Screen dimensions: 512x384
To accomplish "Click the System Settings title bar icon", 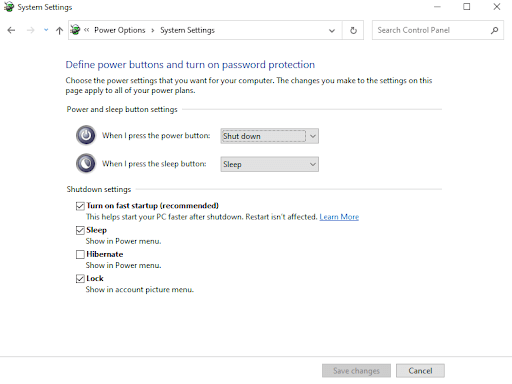I will tap(9, 7).
